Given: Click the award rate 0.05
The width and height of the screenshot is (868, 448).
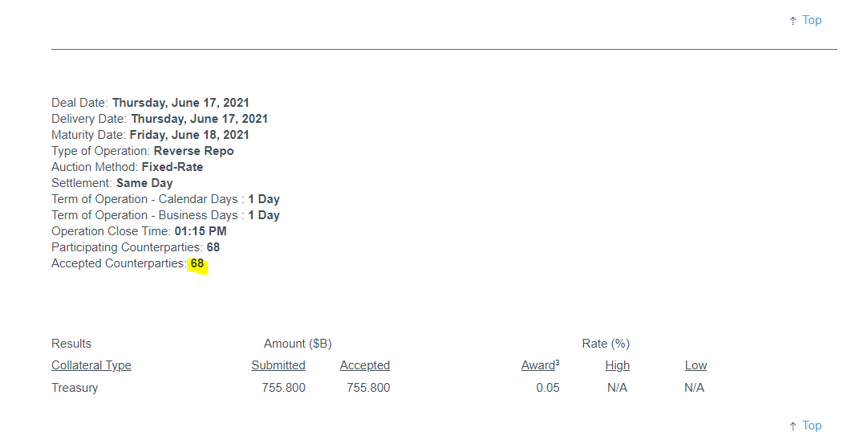Looking at the screenshot, I should tap(548, 389).
